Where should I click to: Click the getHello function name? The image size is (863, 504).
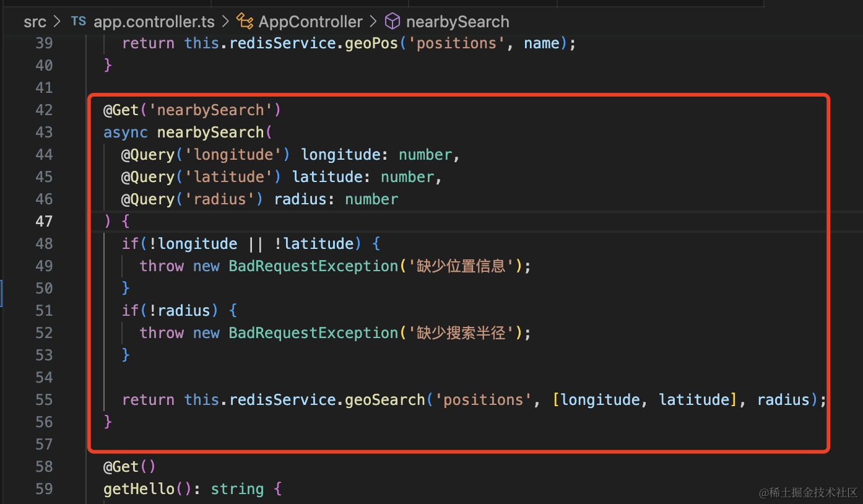tap(139, 489)
